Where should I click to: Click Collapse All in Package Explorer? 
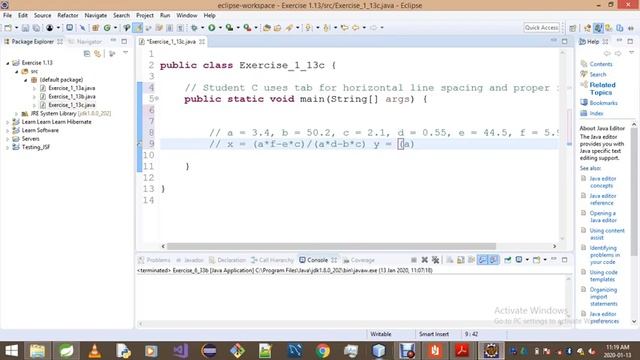coord(87,53)
